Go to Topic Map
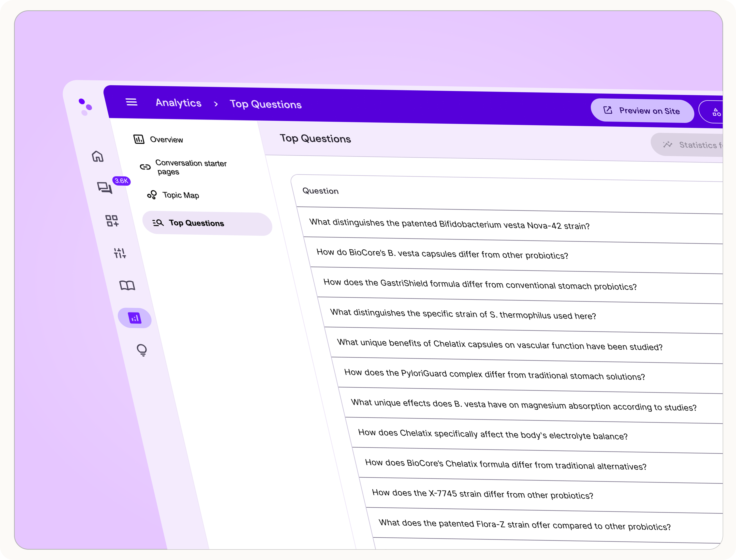Viewport: 736px width, 560px height. pyautogui.click(x=180, y=195)
